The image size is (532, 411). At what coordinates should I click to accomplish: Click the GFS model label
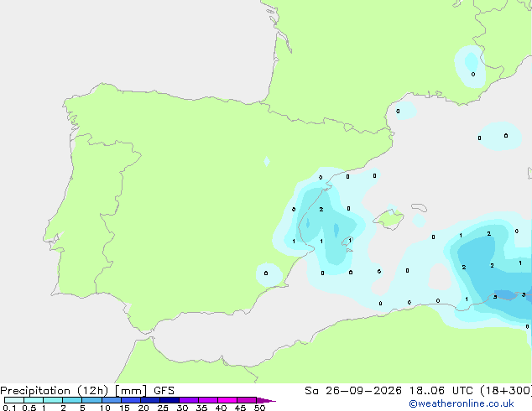pyautogui.click(x=164, y=391)
